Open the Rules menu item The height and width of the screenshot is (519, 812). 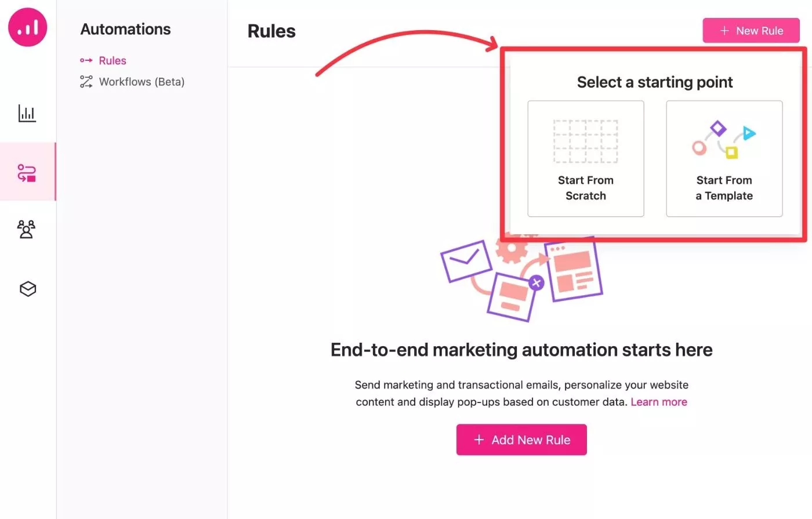113,60
